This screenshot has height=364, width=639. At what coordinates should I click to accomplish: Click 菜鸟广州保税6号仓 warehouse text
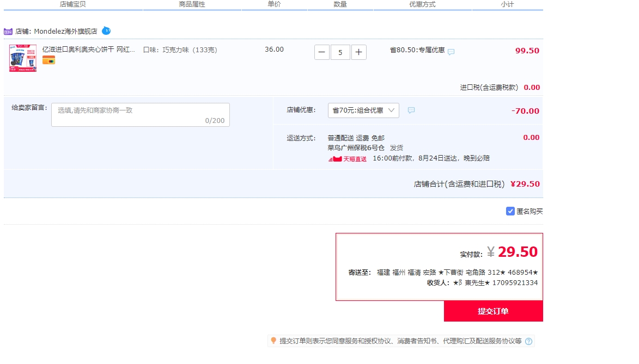pos(356,147)
